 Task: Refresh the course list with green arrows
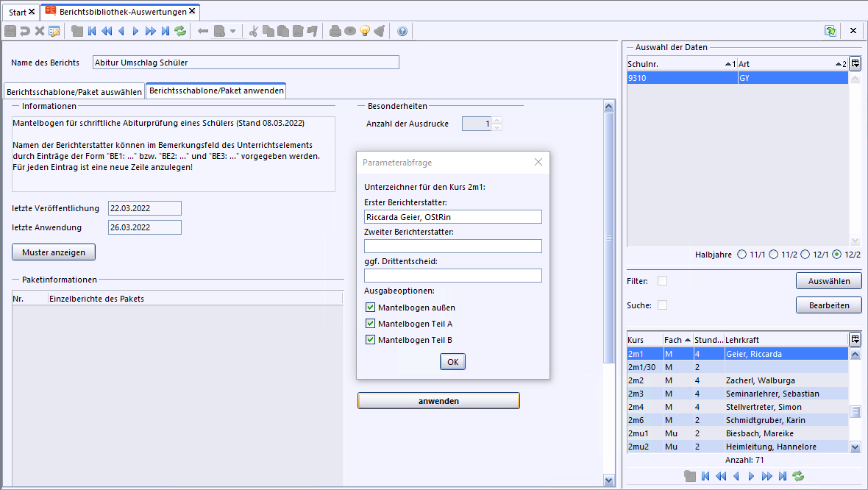point(797,476)
